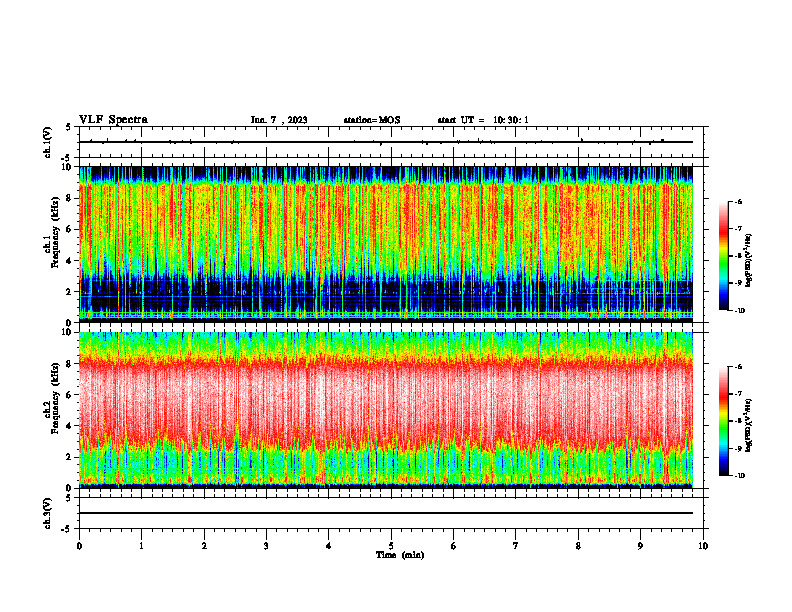Click the ch.2 spectrogram color scale bar
Image resolution: width=792 pixels, height=612 pixels.
coord(724,421)
